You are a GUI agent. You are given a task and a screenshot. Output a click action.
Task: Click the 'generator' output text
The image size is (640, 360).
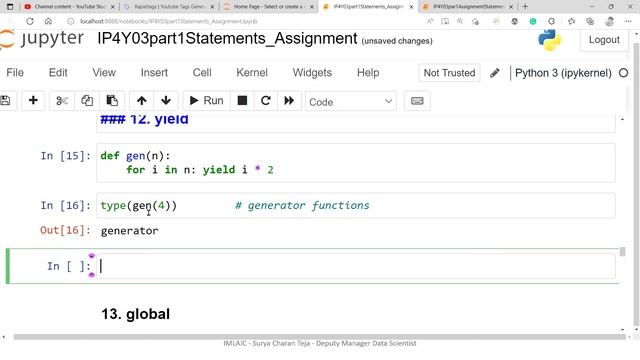(x=129, y=231)
